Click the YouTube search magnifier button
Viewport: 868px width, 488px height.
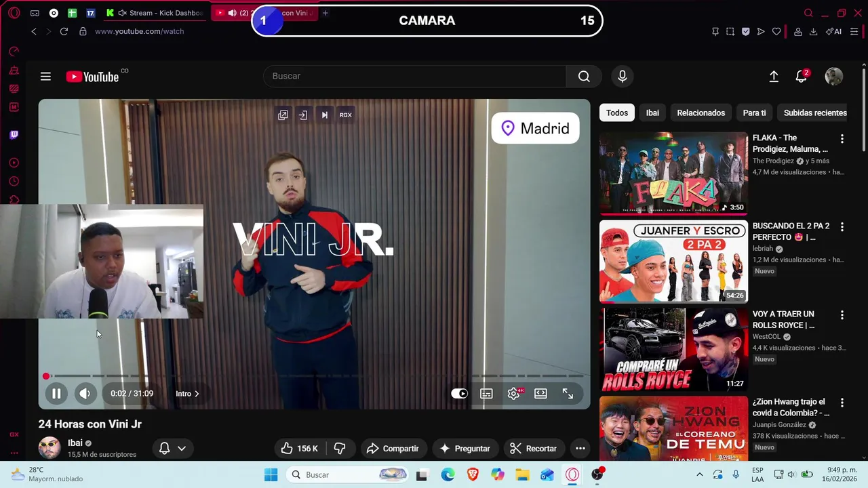(584, 77)
